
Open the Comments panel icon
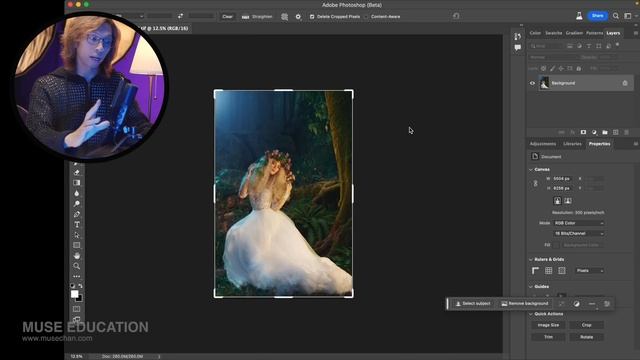pyautogui.click(x=518, y=47)
